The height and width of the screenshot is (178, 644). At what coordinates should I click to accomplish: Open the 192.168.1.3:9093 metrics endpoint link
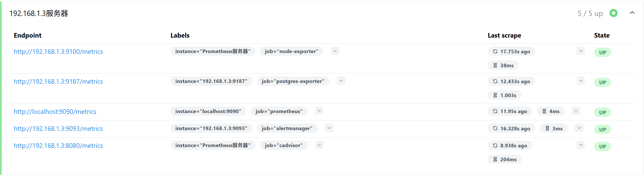click(x=58, y=129)
